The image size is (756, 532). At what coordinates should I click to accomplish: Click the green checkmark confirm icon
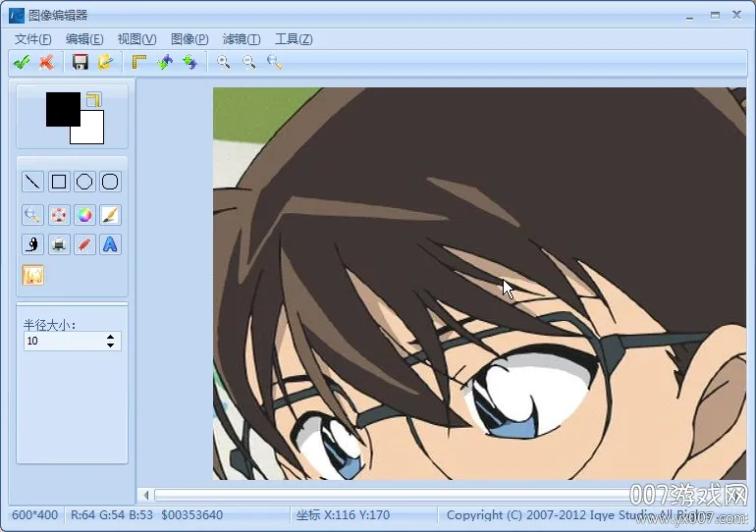(22, 62)
